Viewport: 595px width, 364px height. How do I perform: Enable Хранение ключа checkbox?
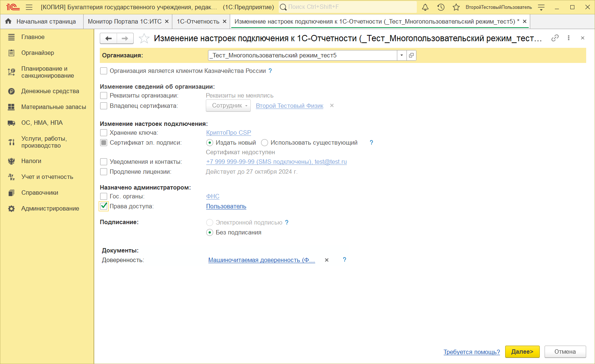104,132
